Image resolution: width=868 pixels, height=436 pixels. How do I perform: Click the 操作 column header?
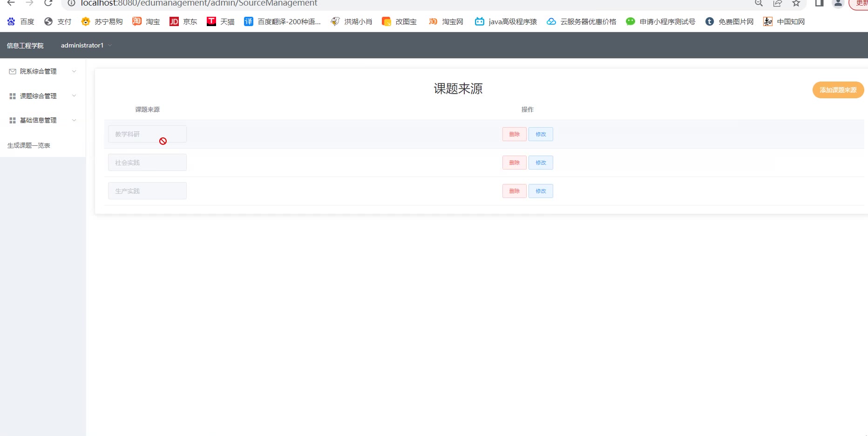pyautogui.click(x=528, y=109)
